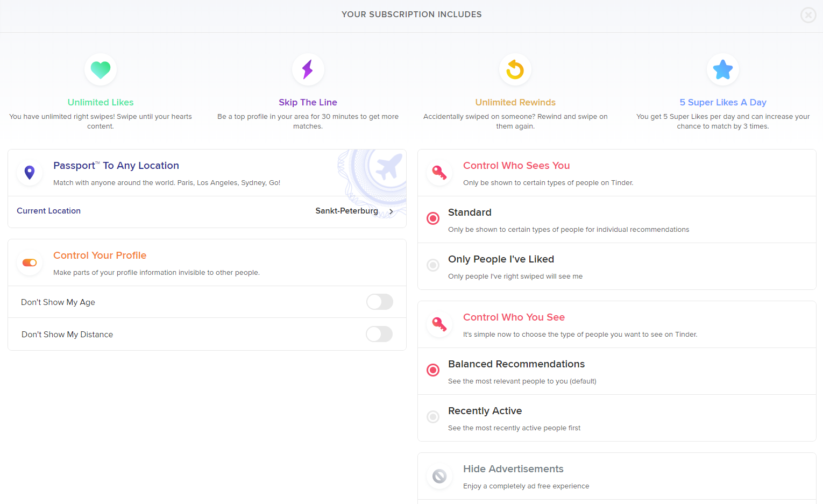Select the Balanced Recommendations radio button

pos(433,370)
